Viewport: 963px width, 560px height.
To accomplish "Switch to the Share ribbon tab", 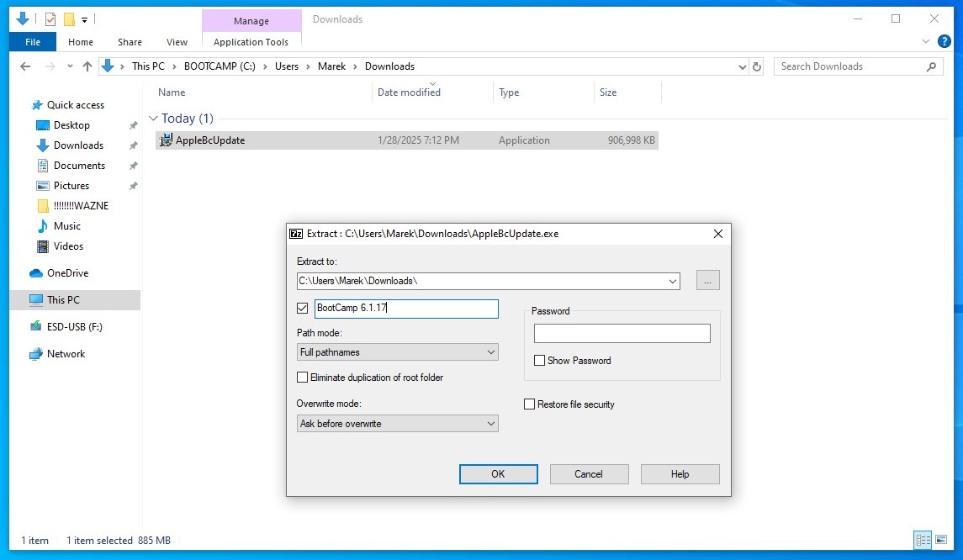I will (x=130, y=42).
